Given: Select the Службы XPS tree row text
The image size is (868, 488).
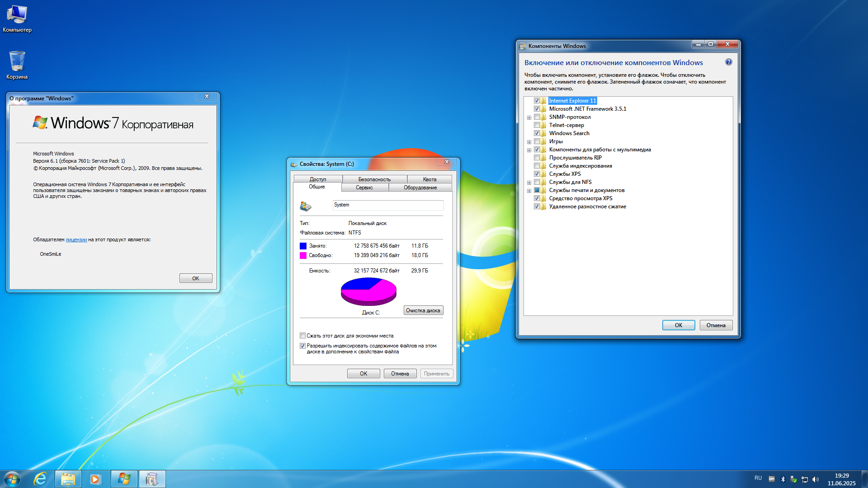Looking at the screenshot, I should point(565,174).
